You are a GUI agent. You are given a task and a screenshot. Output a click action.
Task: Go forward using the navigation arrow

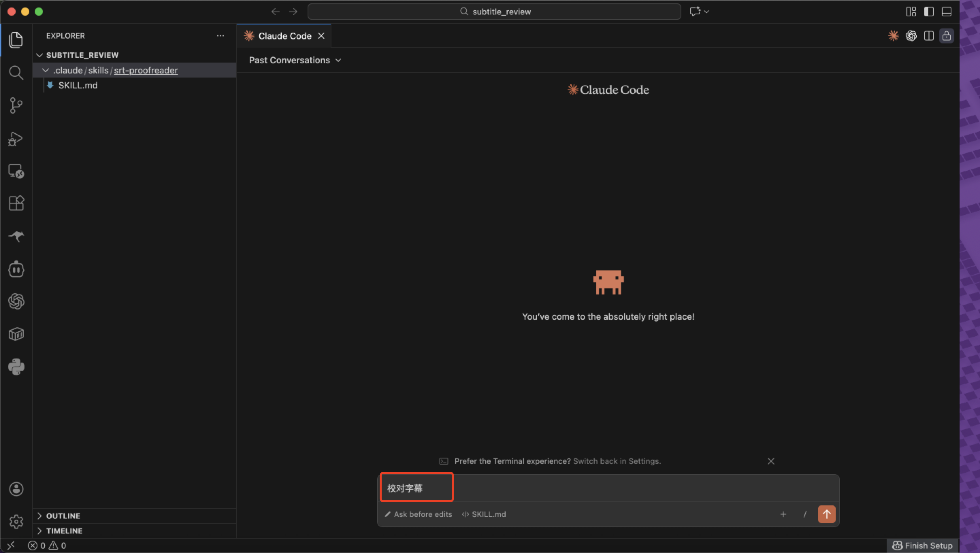(293, 12)
